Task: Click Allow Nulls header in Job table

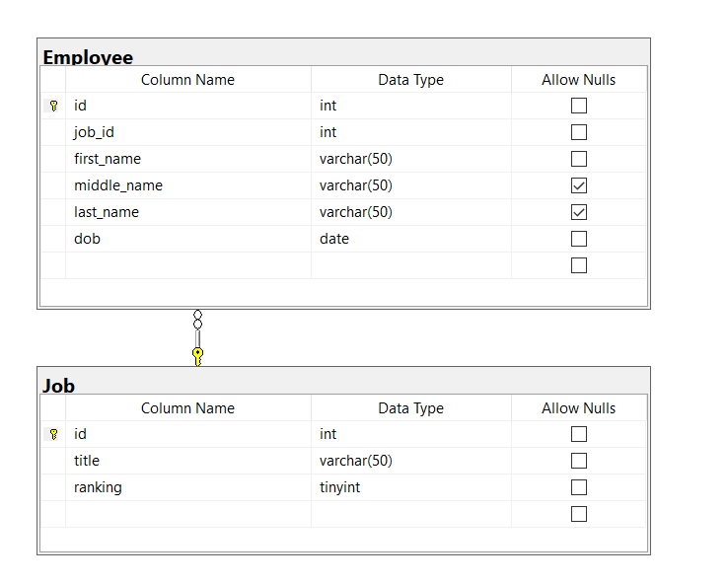Action: (x=578, y=408)
